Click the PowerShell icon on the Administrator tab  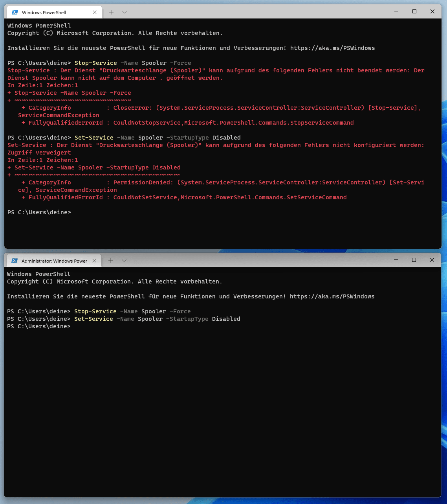(15, 261)
